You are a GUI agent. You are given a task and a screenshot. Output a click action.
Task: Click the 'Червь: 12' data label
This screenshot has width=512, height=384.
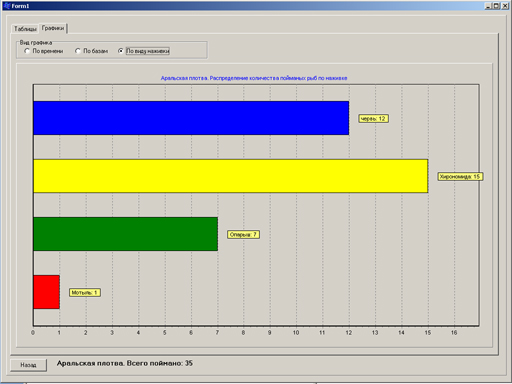pos(373,119)
